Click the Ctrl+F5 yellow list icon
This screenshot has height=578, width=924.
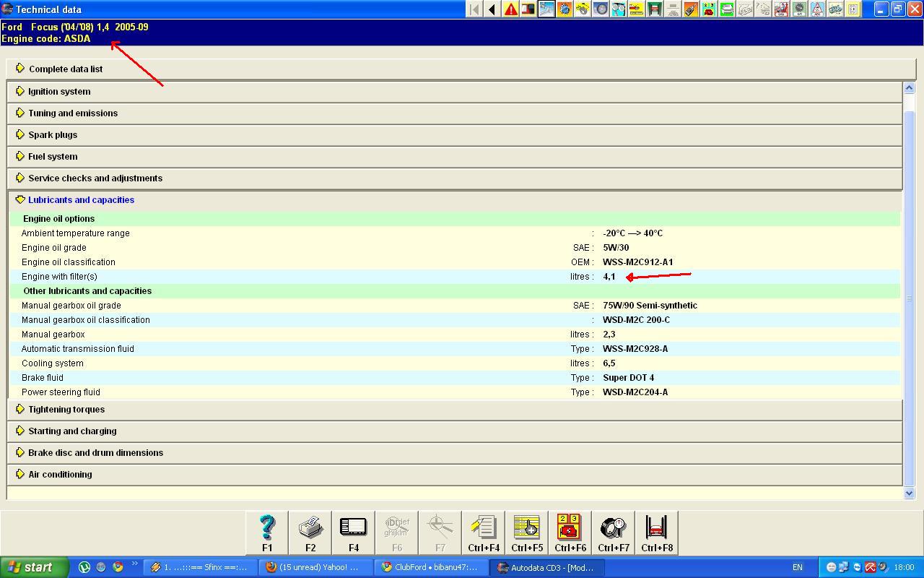coord(527,532)
